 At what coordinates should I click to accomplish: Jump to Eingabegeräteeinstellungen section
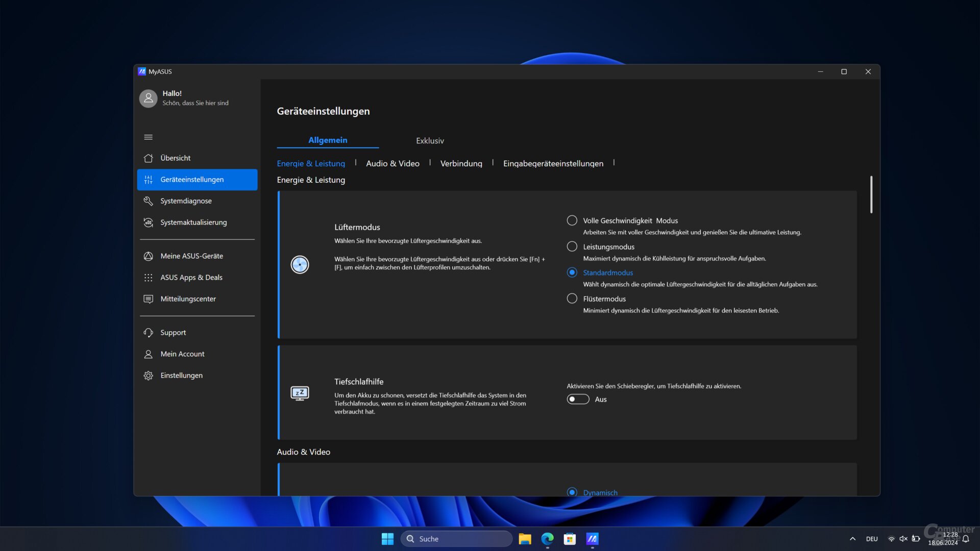553,163
